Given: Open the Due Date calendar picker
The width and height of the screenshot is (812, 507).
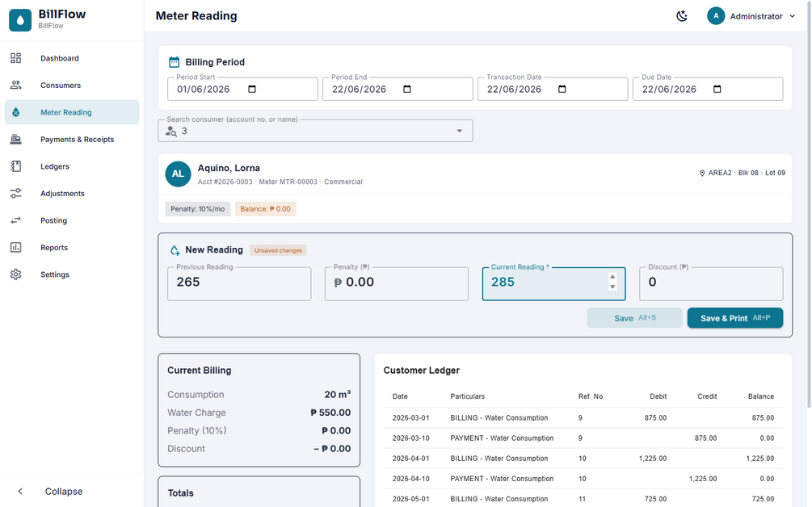Looking at the screenshot, I should [717, 89].
